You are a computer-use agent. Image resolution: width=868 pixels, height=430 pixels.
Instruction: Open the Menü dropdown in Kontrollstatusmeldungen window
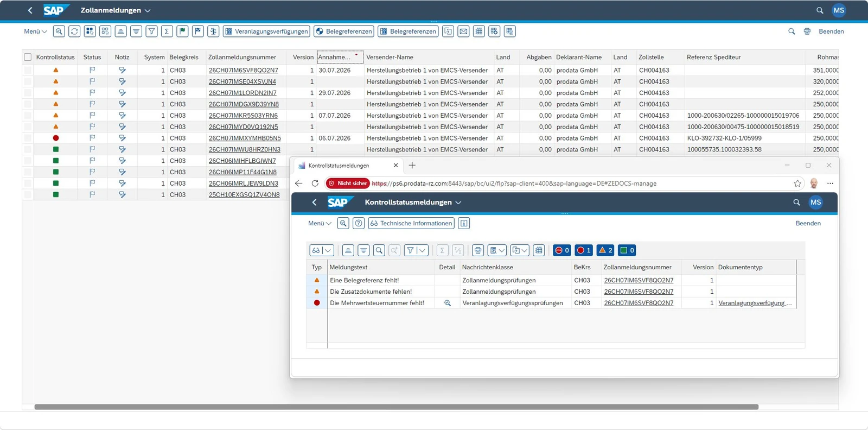(320, 223)
